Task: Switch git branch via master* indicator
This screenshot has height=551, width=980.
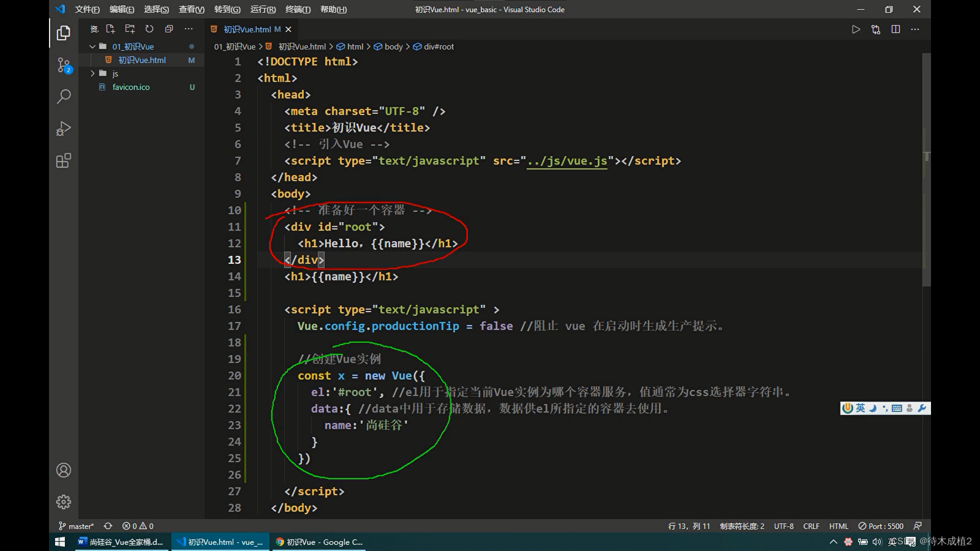Action: [76, 526]
